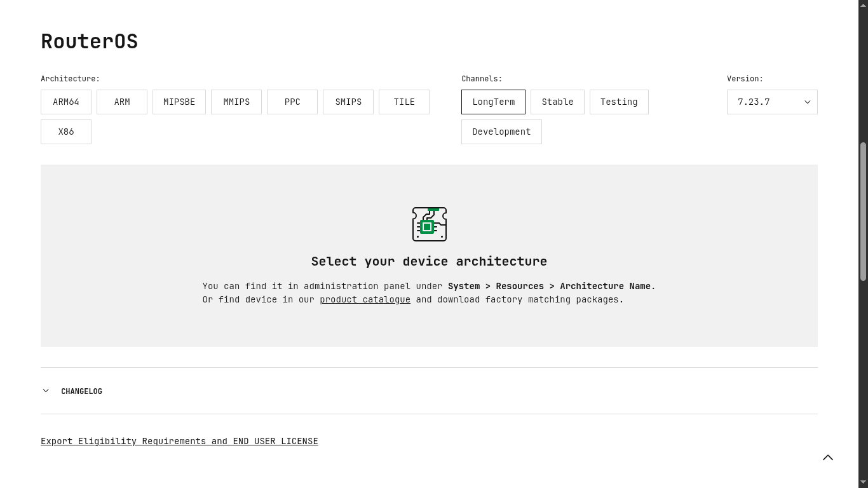This screenshot has height=488, width=868.
Task: Switch to the Development channel
Action: point(501,132)
